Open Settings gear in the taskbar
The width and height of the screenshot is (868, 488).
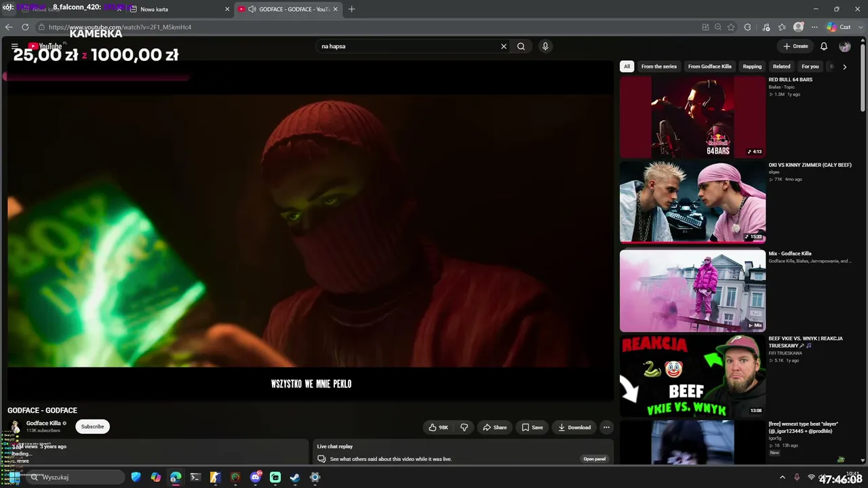point(315,477)
